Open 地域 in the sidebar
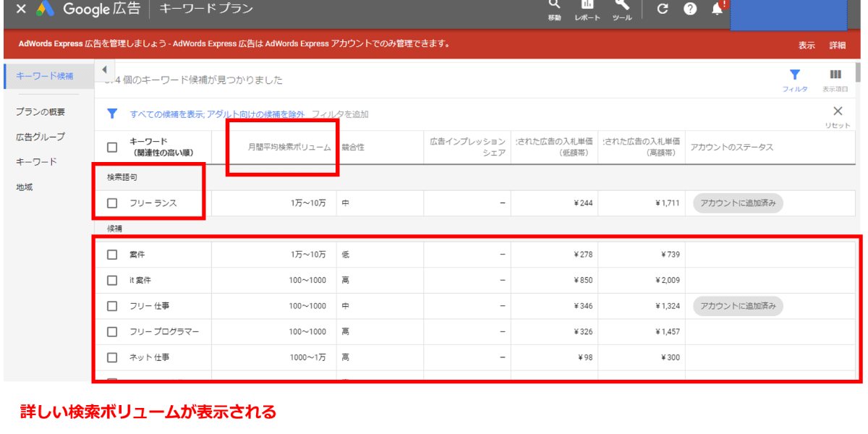Screen dimensions: 868x434 tap(25, 187)
